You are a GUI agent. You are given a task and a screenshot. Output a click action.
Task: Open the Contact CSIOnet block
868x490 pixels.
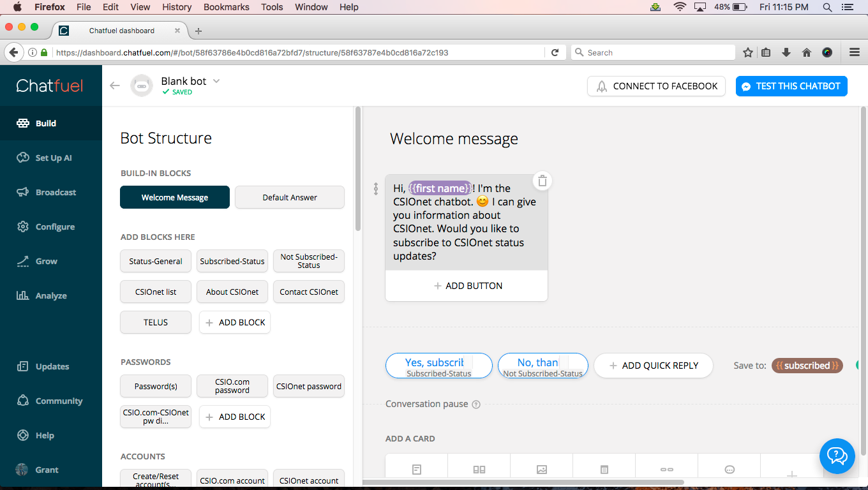(309, 292)
